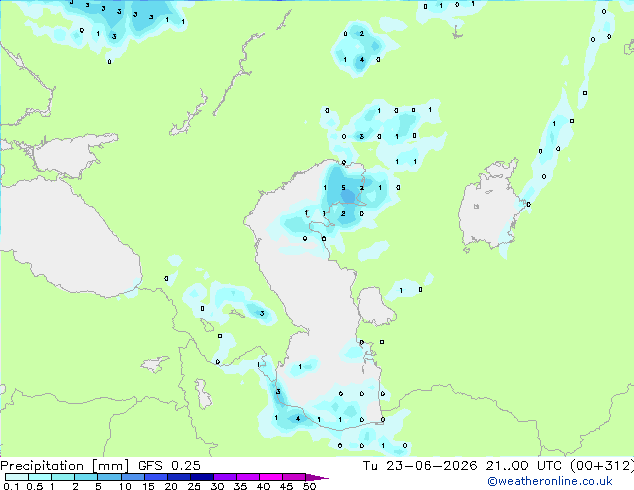Click the legend swatch between 15 and 20
Screen dimensions: 634x490
[155, 477]
